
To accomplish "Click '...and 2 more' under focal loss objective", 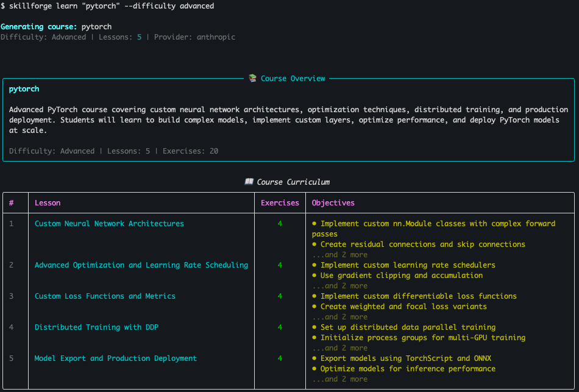I will click(x=339, y=316).
